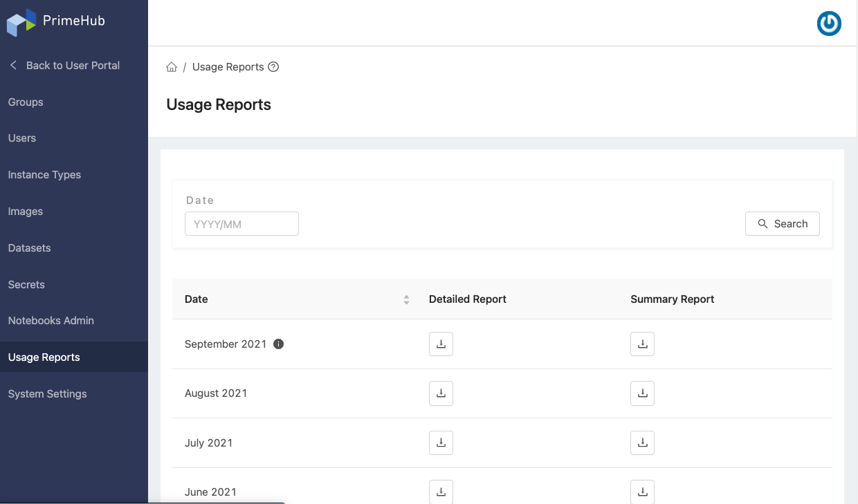
Task: Click the power icon in header
Action: pyautogui.click(x=829, y=24)
